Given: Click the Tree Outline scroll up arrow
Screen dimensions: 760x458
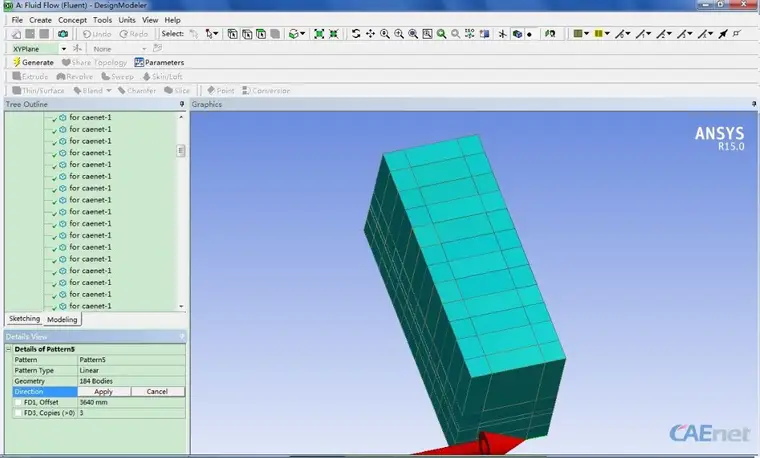Looking at the screenshot, I should [181, 117].
